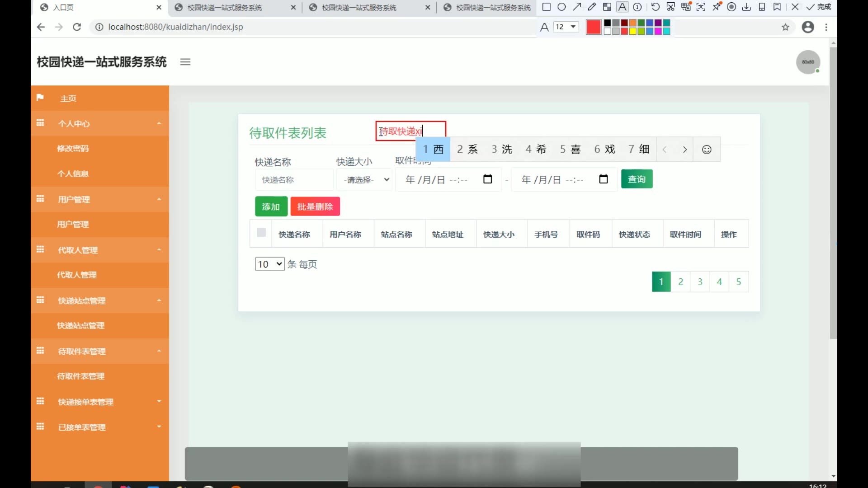This screenshot has width=868, height=488.
Task: Click the red 批量删除 button
Action: point(315,206)
